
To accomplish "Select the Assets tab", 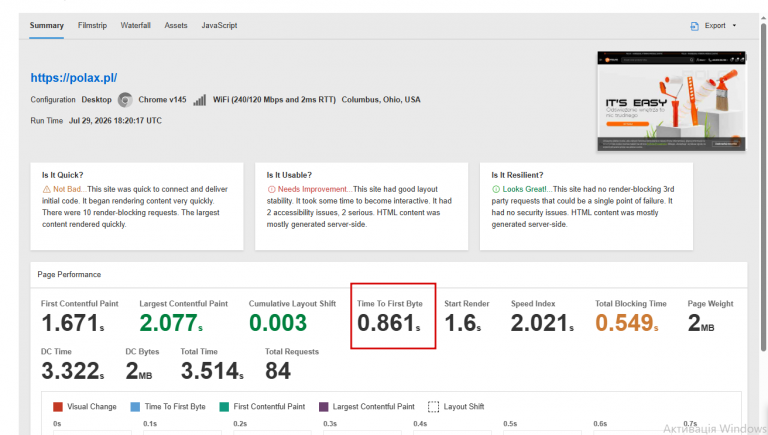I will coord(176,25).
